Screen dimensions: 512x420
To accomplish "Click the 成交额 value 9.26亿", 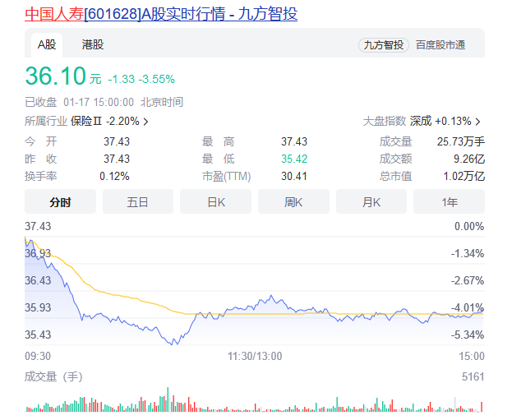I will (469, 159).
